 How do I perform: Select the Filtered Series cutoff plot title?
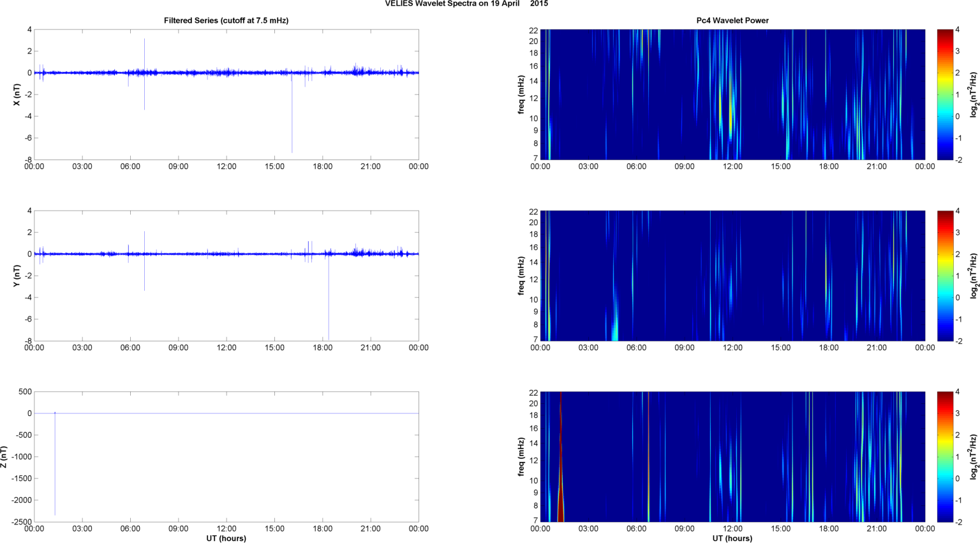pyautogui.click(x=226, y=20)
